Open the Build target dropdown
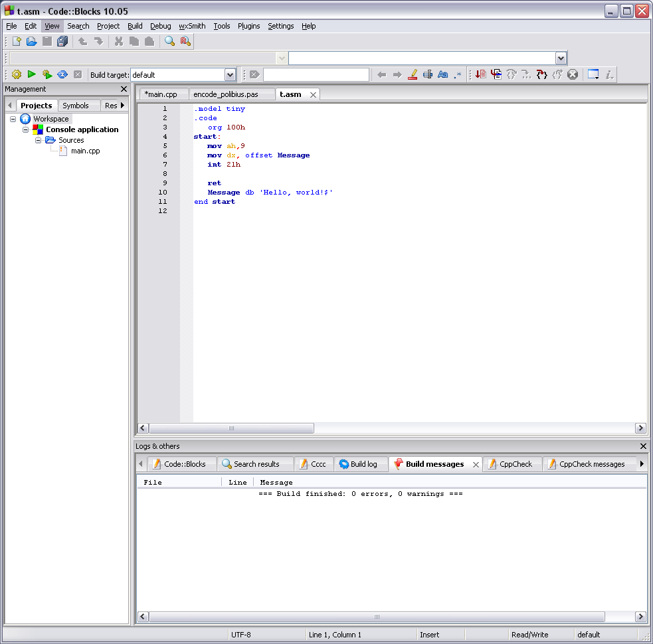Viewport: 653px width, 644px height. click(230, 75)
